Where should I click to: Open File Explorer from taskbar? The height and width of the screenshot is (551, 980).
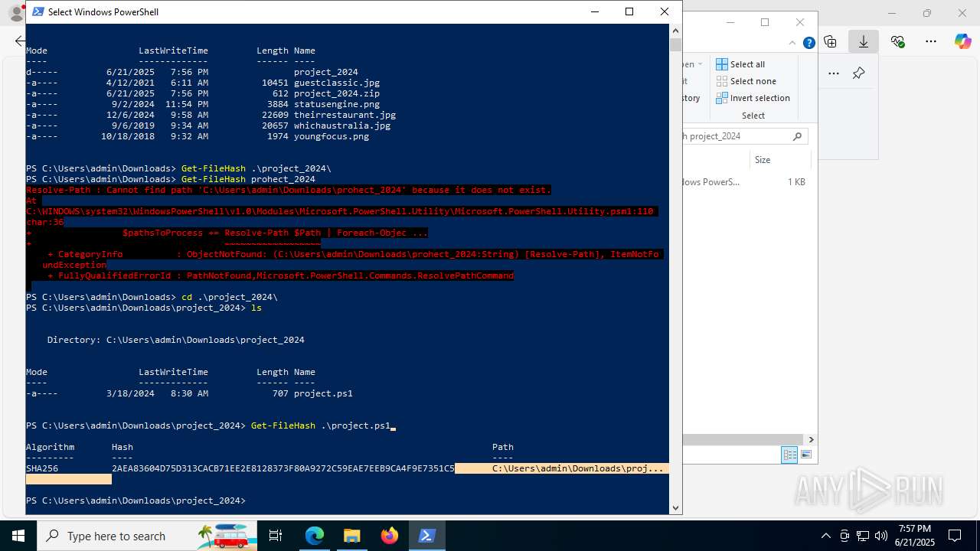tap(351, 536)
